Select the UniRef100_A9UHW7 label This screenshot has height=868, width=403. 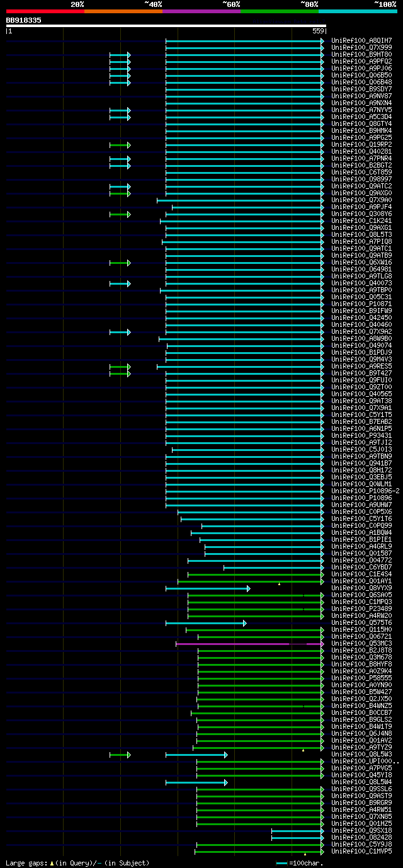point(362,505)
